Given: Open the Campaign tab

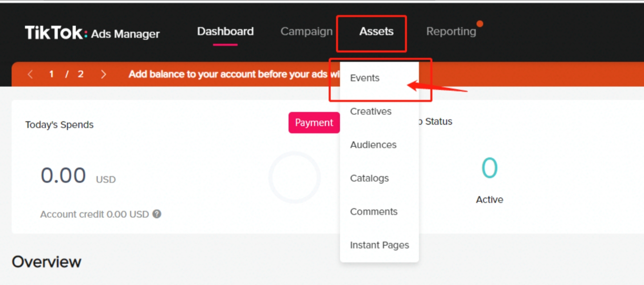Looking at the screenshot, I should (x=306, y=32).
